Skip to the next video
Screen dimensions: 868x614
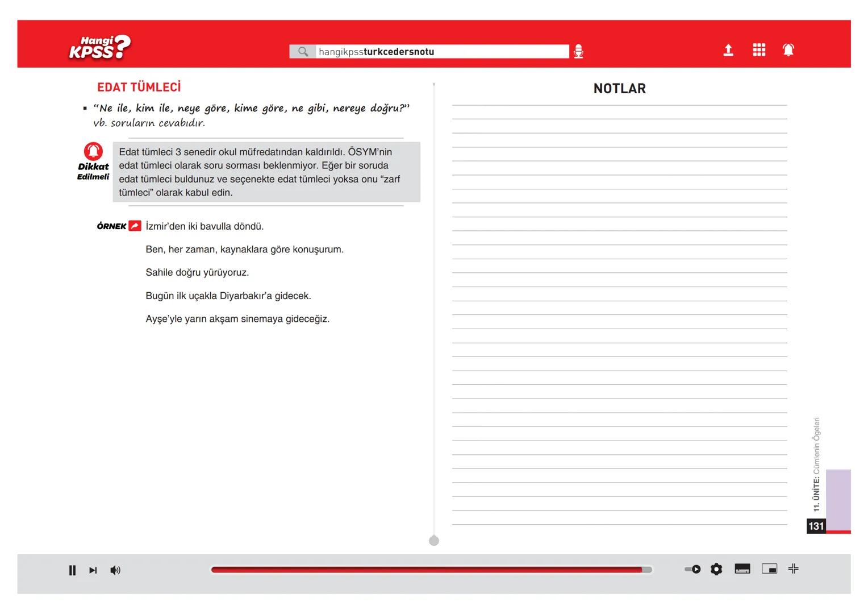pyautogui.click(x=93, y=570)
